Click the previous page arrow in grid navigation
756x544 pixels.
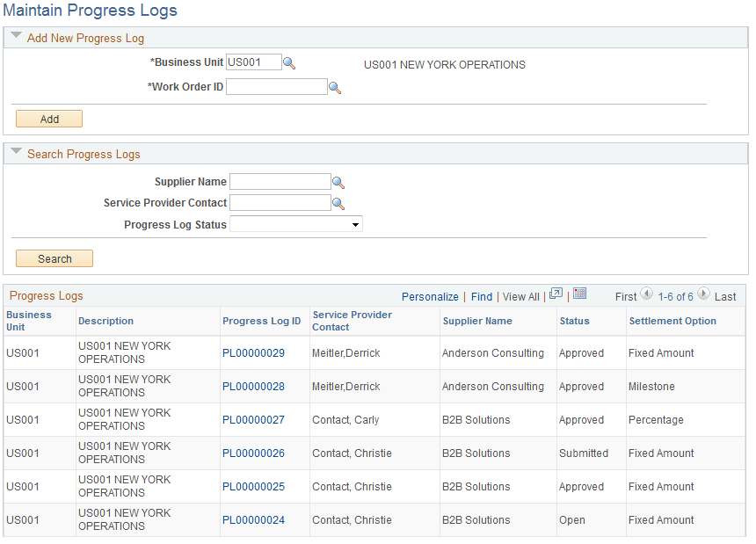[647, 294]
